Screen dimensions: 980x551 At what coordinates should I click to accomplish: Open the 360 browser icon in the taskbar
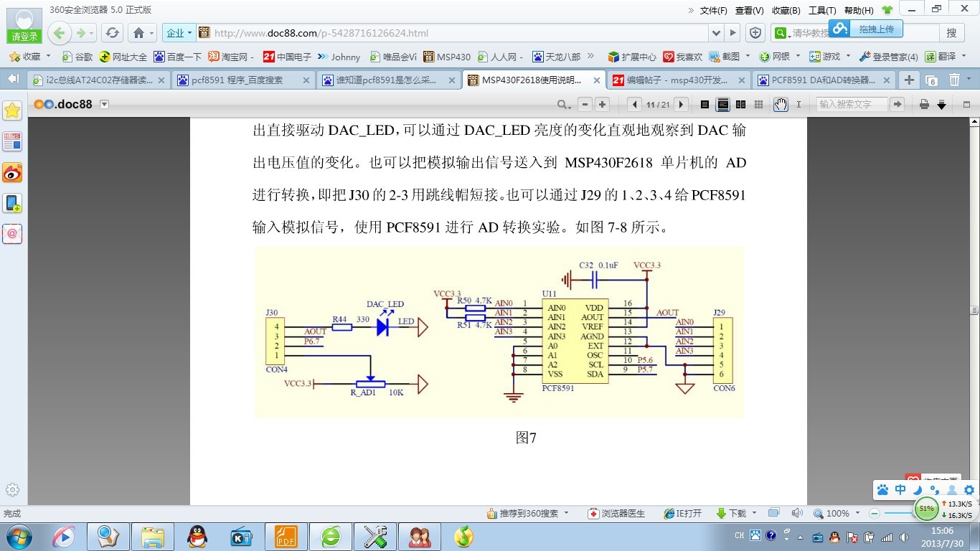[x=331, y=536]
